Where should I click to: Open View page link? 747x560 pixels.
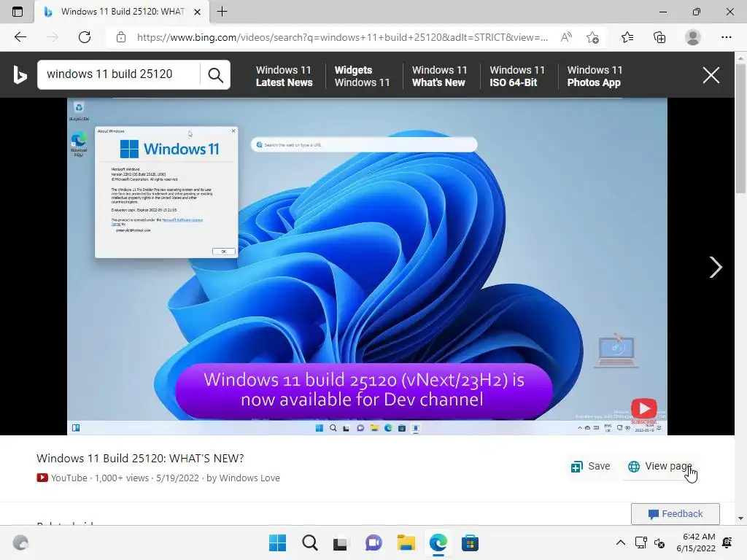coord(659,466)
